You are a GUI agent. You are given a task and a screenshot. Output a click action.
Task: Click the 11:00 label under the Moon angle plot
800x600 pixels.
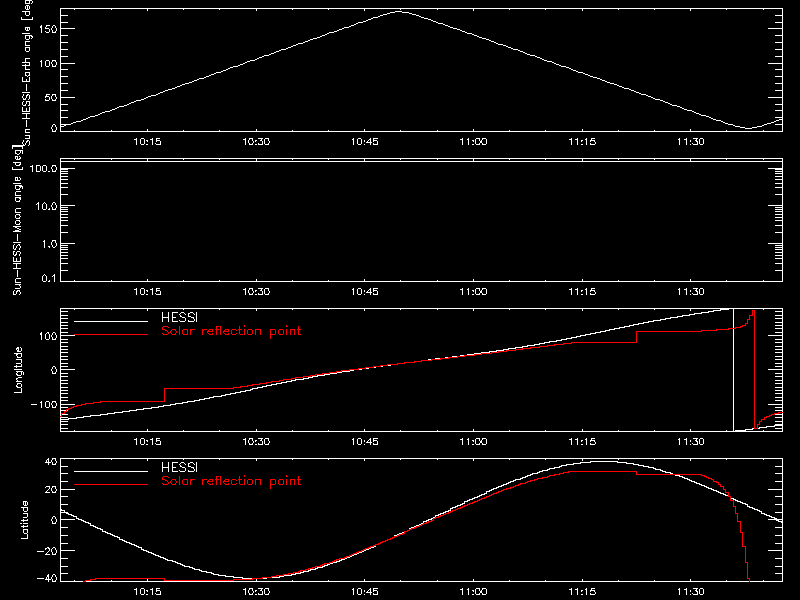click(473, 292)
